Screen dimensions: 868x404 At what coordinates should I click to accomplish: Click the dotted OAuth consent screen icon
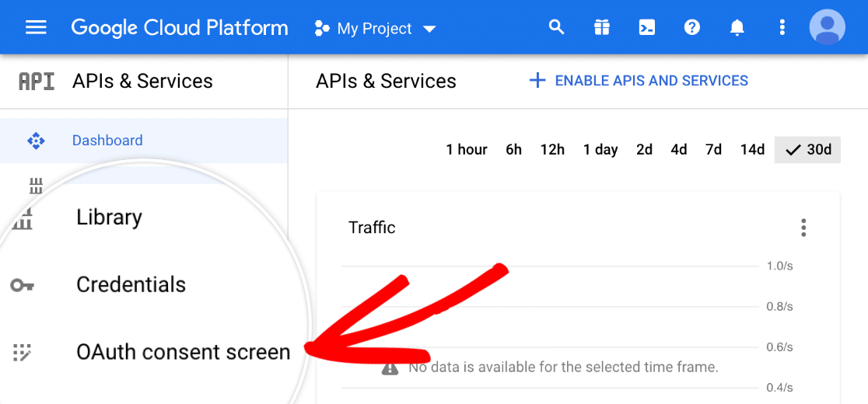[23, 353]
